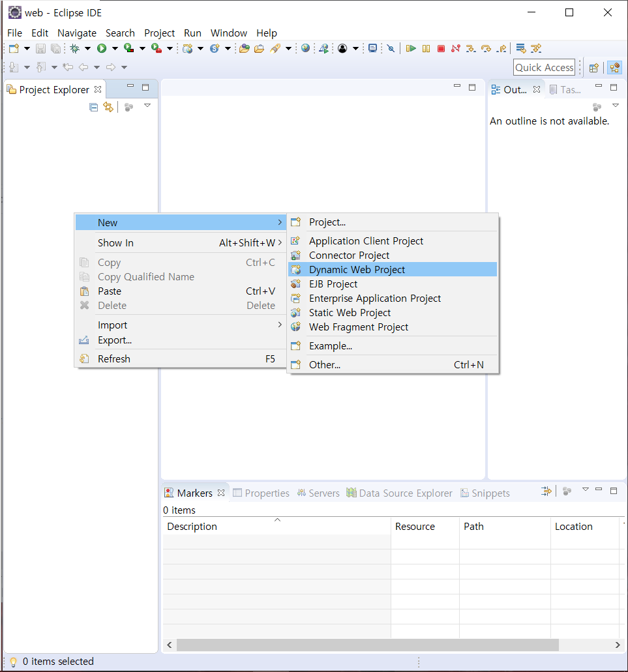Click the black circle profile icon

(342, 48)
